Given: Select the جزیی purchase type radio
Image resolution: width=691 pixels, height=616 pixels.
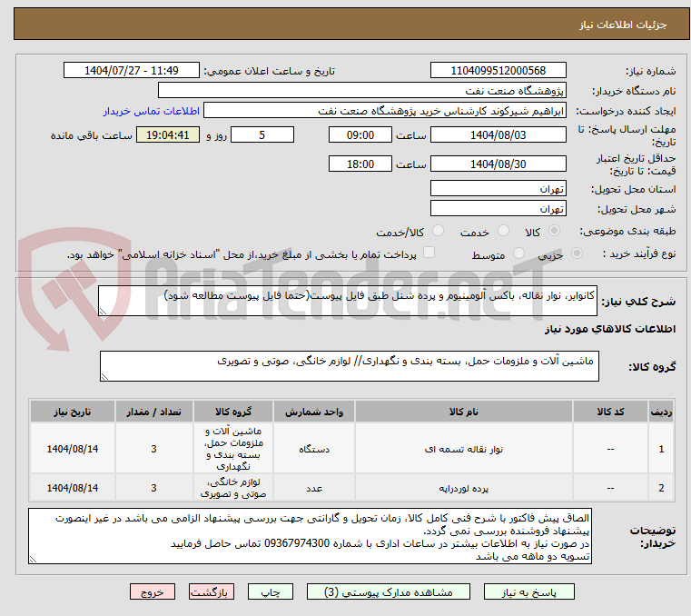Looking at the screenshot, I should (577, 253).
